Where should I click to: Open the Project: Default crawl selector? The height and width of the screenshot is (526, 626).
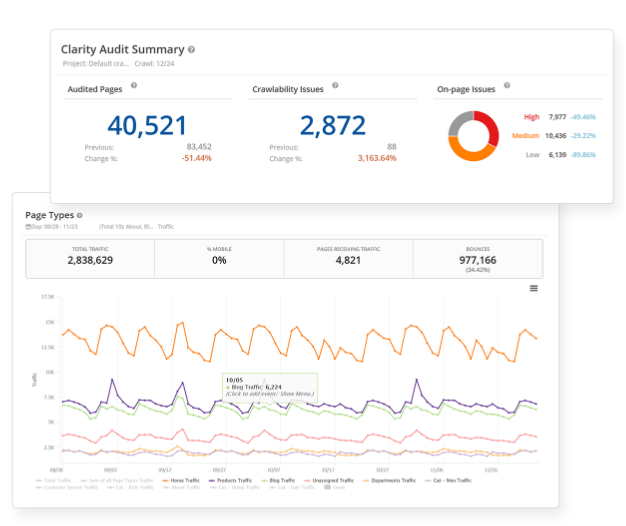(x=96, y=63)
